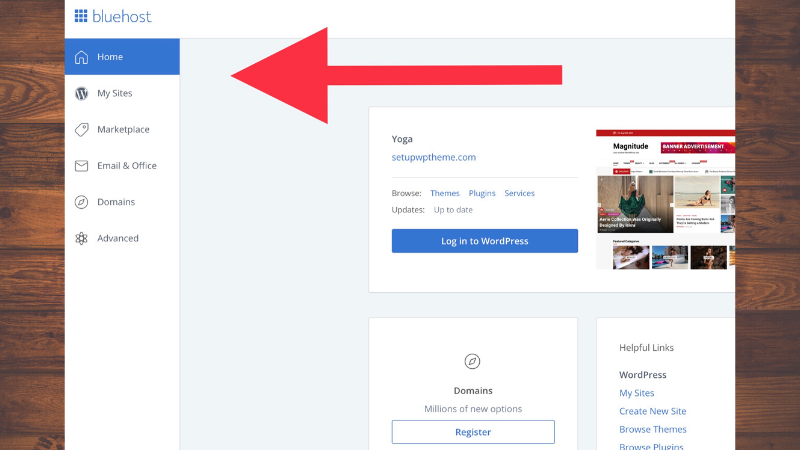Click the Home house icon
This screenshot has width=800, height=450.
pos(81,57)
